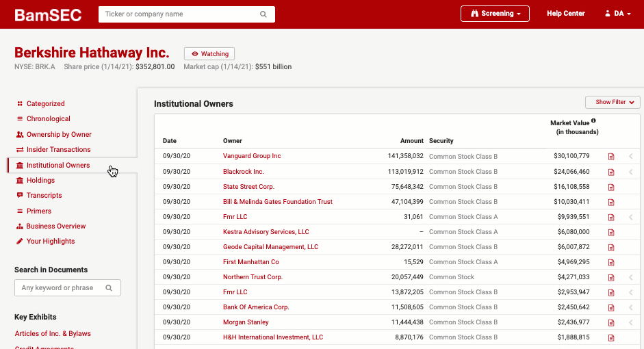644x349 pixels.
Task: Expand the Show Filter dropdown
Action: pyautogui.click(x=613, y=102)
